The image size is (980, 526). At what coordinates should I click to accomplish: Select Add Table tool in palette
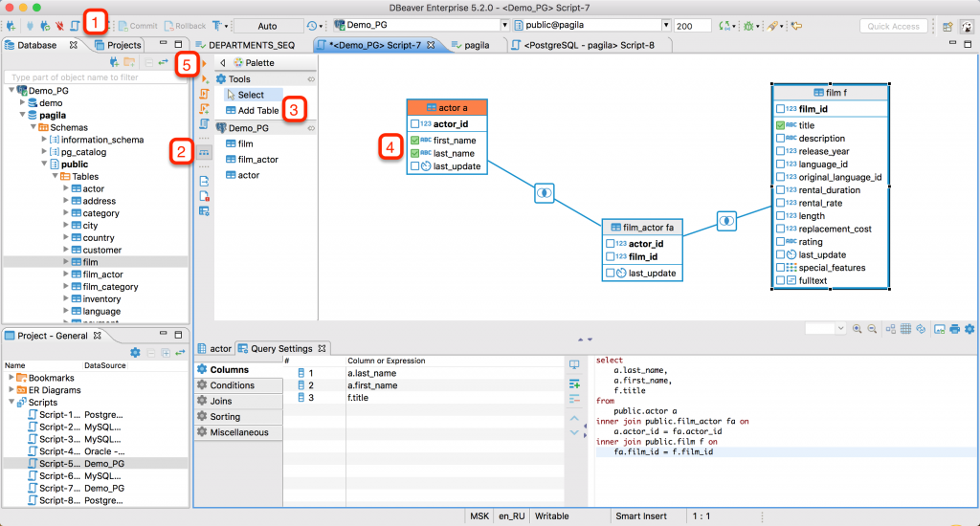tap(252, 110)
